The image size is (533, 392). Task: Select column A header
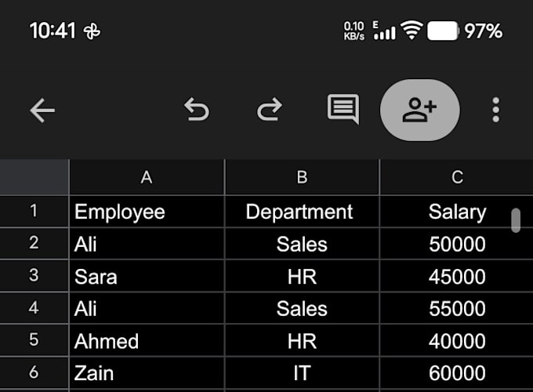147,177
